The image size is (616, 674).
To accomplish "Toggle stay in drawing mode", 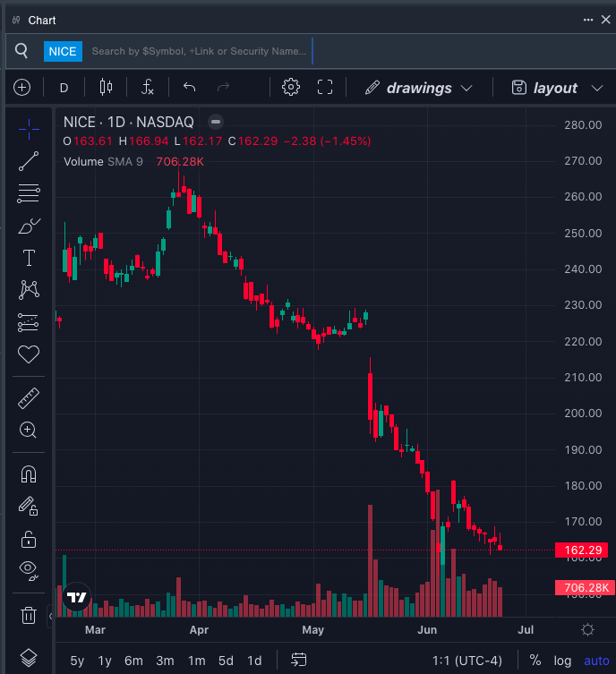I will coord(29,507).
